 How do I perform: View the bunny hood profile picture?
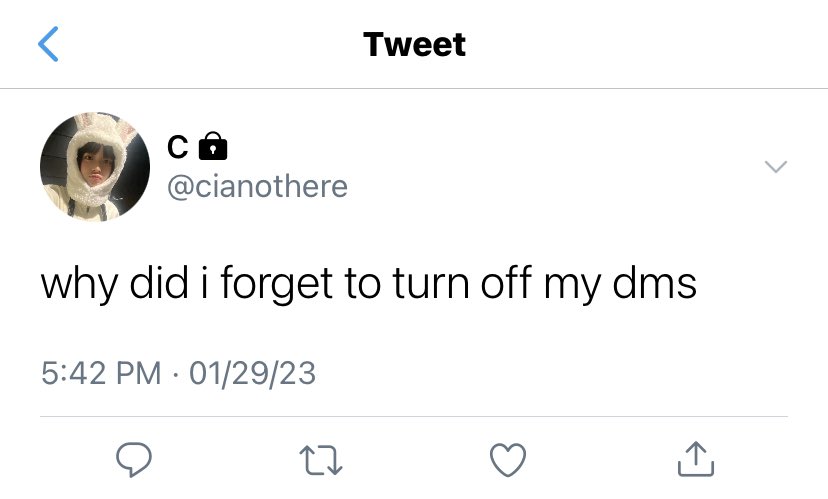point(95,167)
